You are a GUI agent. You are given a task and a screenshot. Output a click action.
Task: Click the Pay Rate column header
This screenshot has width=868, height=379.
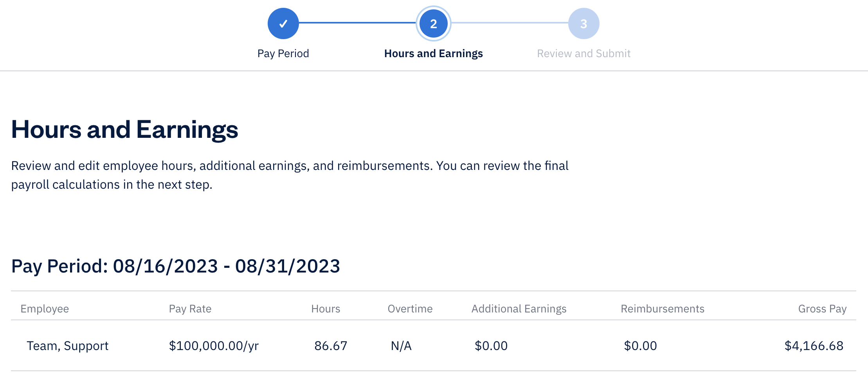coord(190,309)
